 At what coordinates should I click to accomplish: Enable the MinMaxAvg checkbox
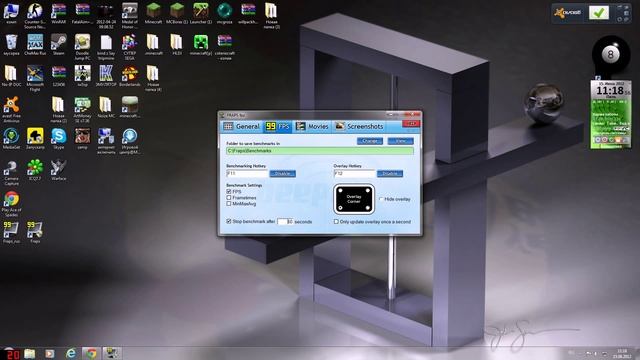pos(229,203)
